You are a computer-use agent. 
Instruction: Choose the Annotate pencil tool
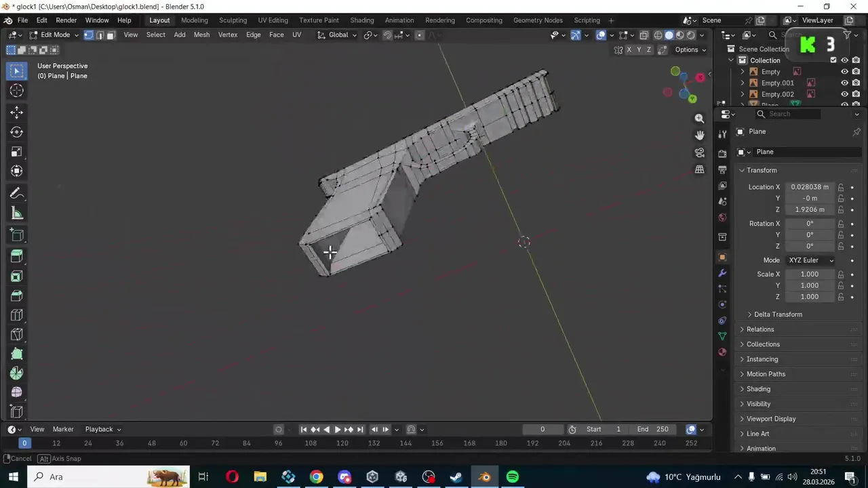coord(17,194)
